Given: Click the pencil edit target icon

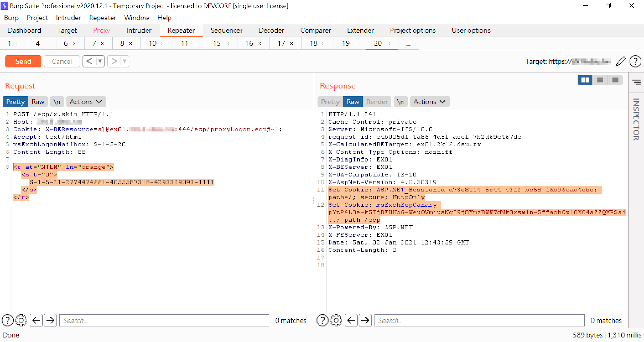Looking at the screenshot, I should coord(620,61).
